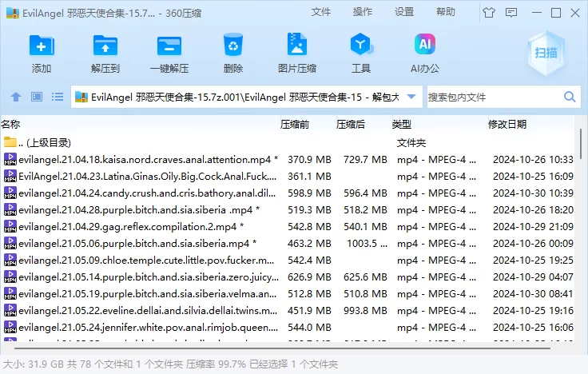The height and width of the screenshot is (374, 588).
Task: Click the search magnifier icon
Action: [x=570, y=97]
